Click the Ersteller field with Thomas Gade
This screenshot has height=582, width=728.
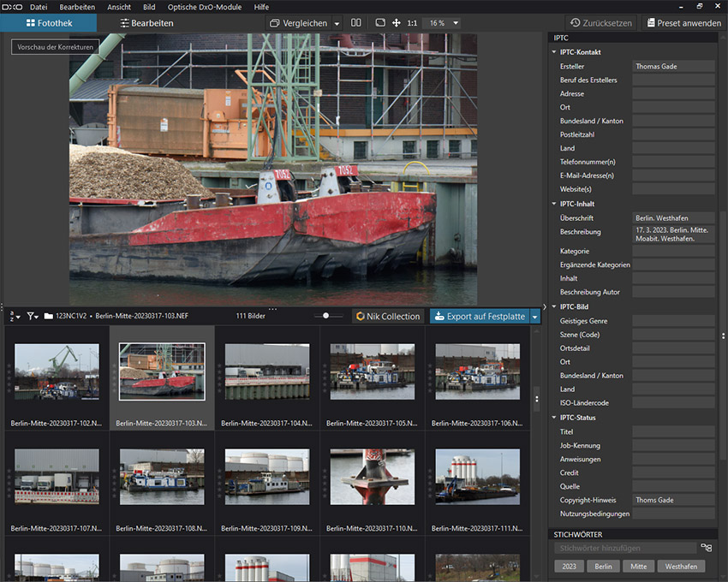[x=673, y=67]
